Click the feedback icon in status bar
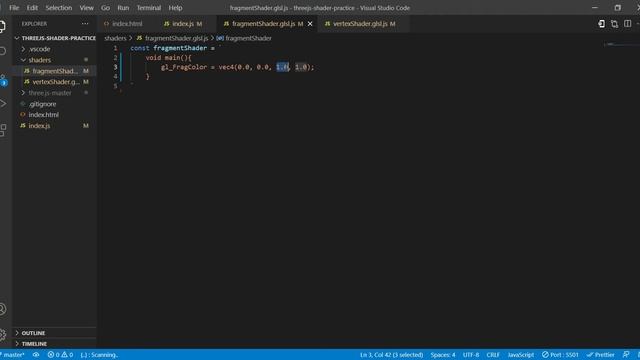Viewport: 640px width, 360px height. pos(626,355)
